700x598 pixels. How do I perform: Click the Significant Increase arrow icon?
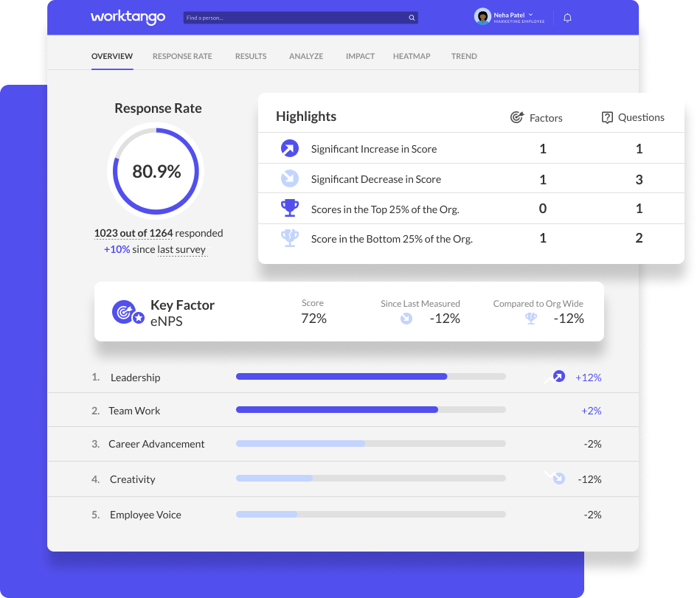pyautogui.click(x=290, y=149)
